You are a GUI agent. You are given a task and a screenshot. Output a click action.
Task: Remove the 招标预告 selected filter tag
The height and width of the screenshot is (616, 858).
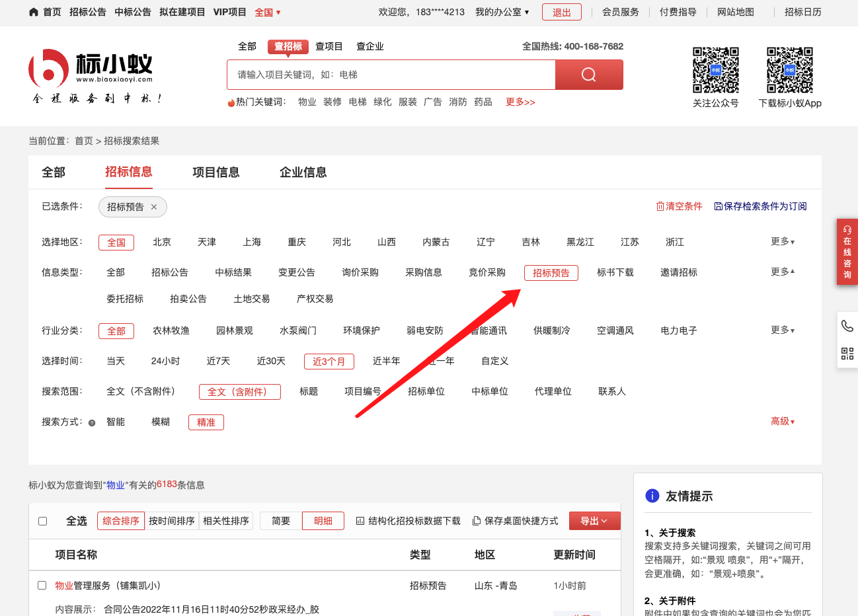coord(154,207)
